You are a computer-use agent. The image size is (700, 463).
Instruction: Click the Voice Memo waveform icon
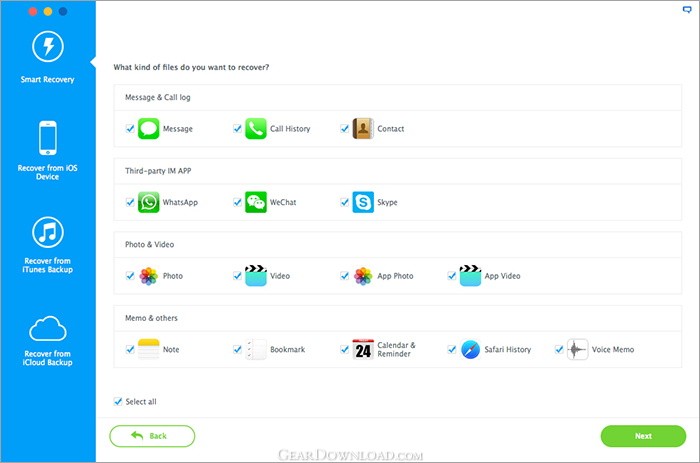point(577,350)
